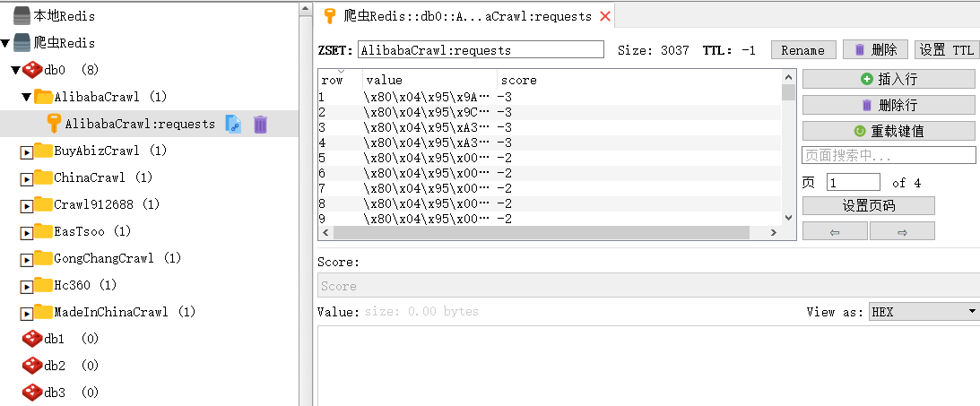
Task: Select the 本地Redis connection
Action: tap(65, 15)
